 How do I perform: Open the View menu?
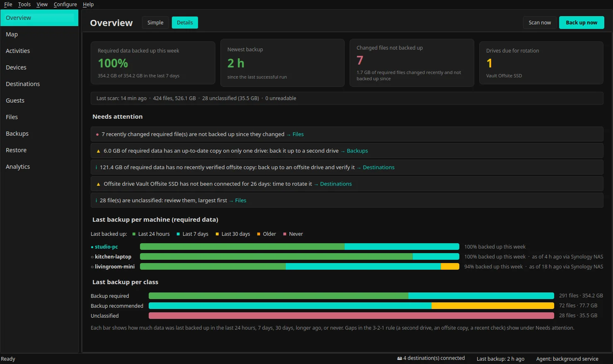(42, 5)
